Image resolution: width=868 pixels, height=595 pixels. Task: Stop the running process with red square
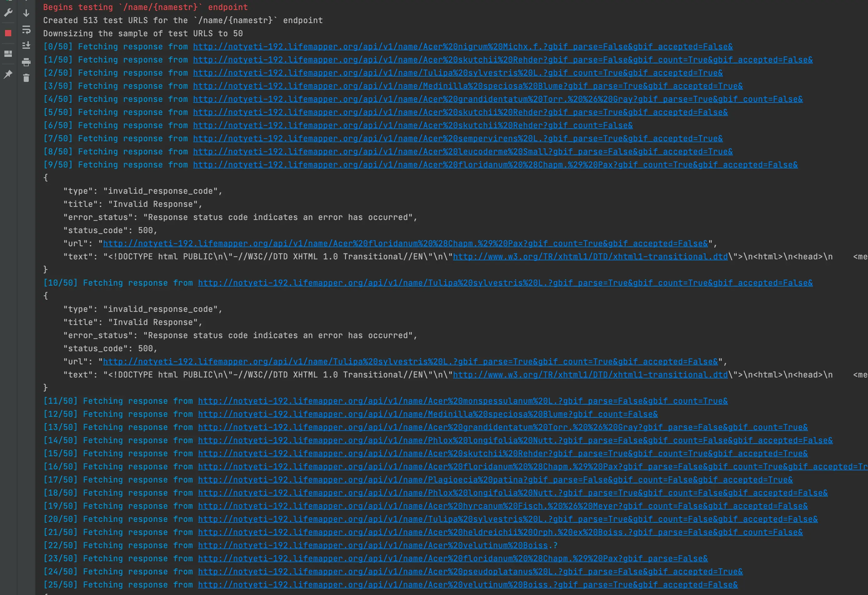(8, 33)
